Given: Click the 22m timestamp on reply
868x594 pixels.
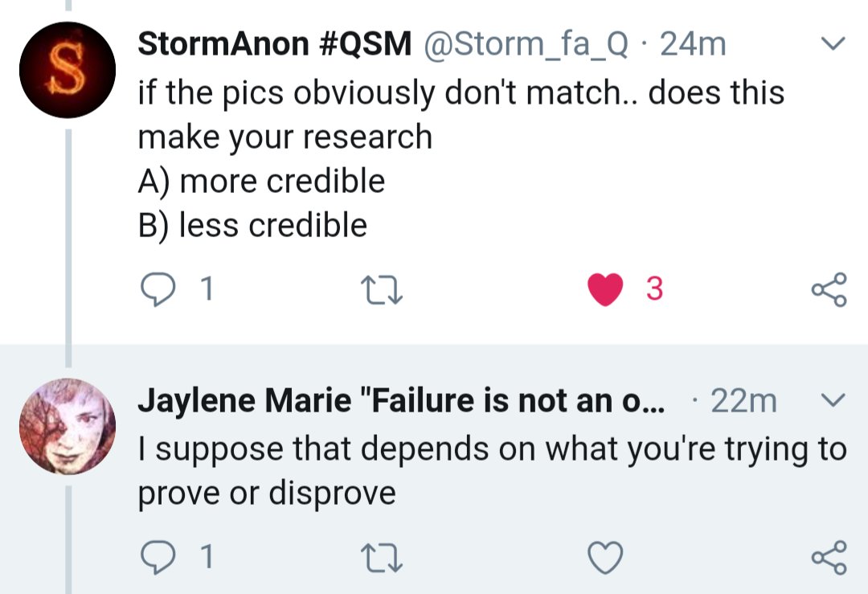Looking at the screenshot, I should tap(743, 400).
